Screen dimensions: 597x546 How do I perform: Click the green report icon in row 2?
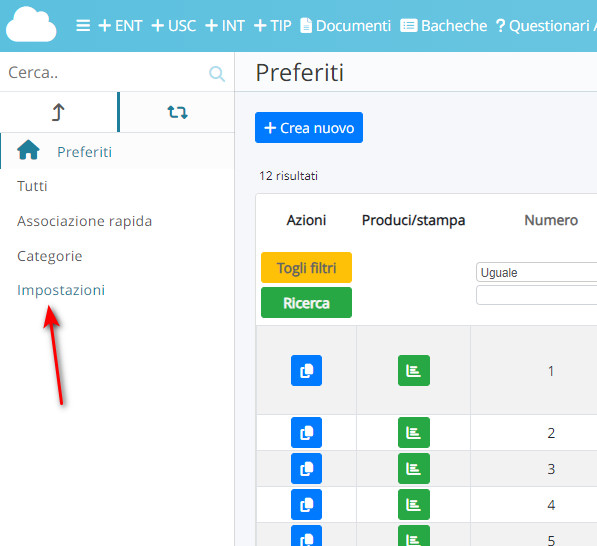(414, 433)
